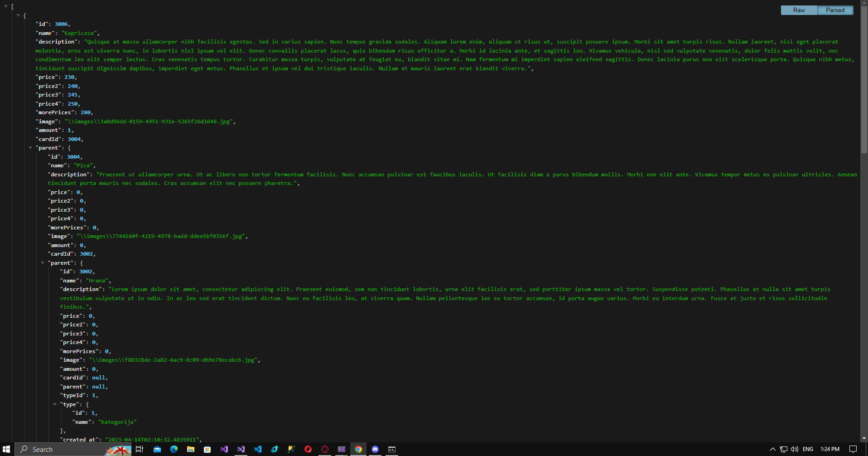Show hidden system tray icons
The image size is (868, 456).
pos(773,449)
